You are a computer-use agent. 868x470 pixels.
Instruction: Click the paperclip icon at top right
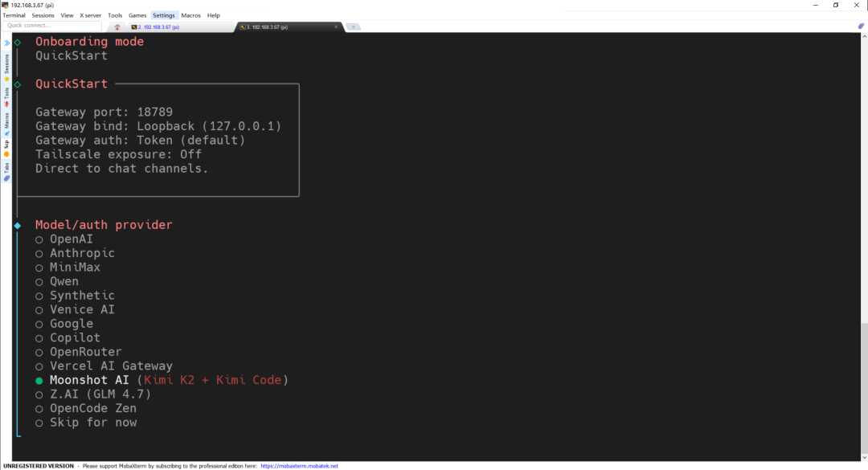click(861, 26)
